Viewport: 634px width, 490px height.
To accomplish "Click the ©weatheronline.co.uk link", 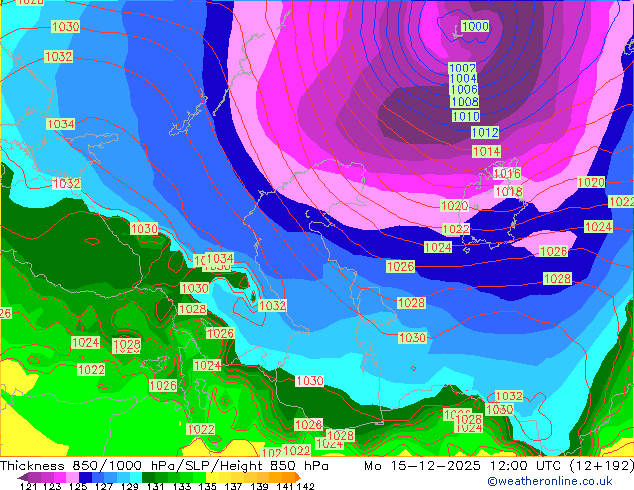I will (x=550, y=481).
